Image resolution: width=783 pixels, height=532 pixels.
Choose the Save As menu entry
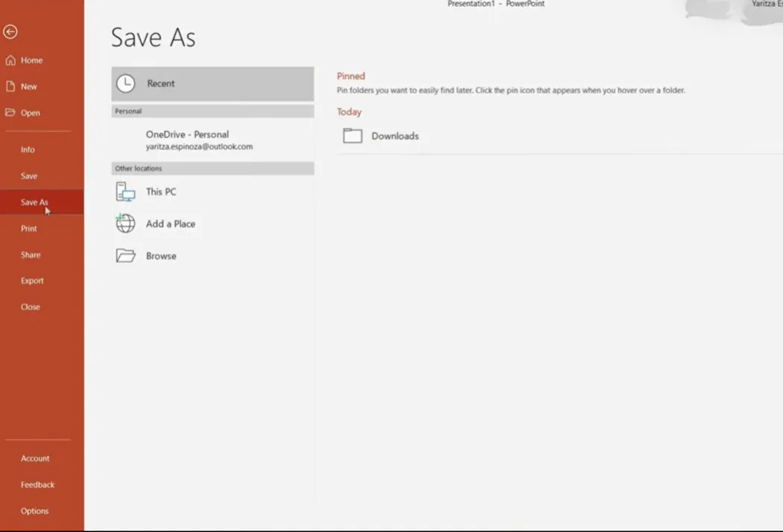click(x=34, y=202)
